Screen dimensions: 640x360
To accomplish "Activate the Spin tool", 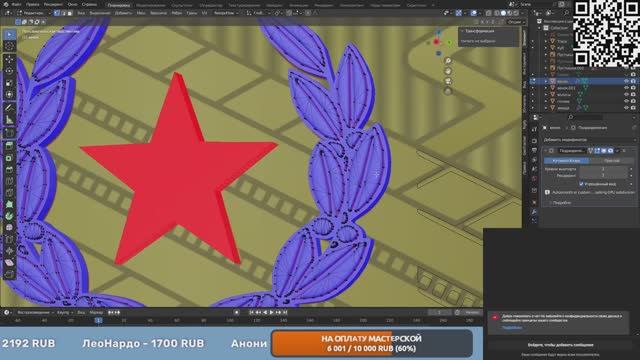I will tap(9, 216).
